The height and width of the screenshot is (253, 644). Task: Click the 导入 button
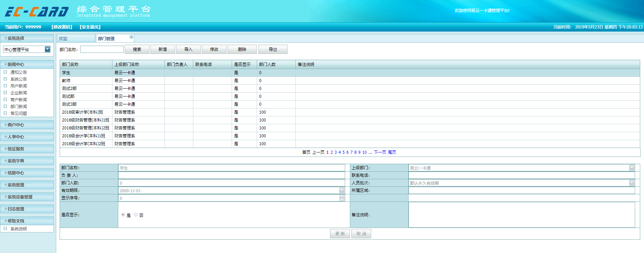click(x=189, y=49)
